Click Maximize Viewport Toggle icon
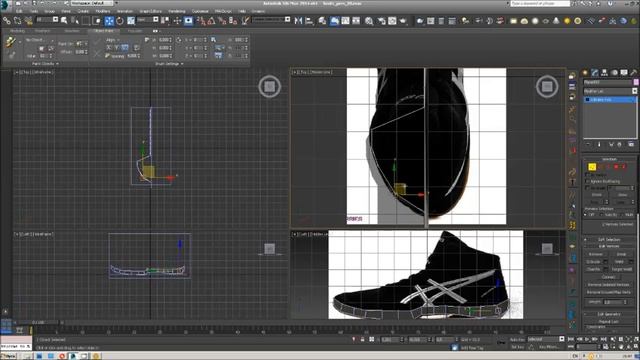The height and width of the screenshot is (360, 640). (x=636, y=347)
